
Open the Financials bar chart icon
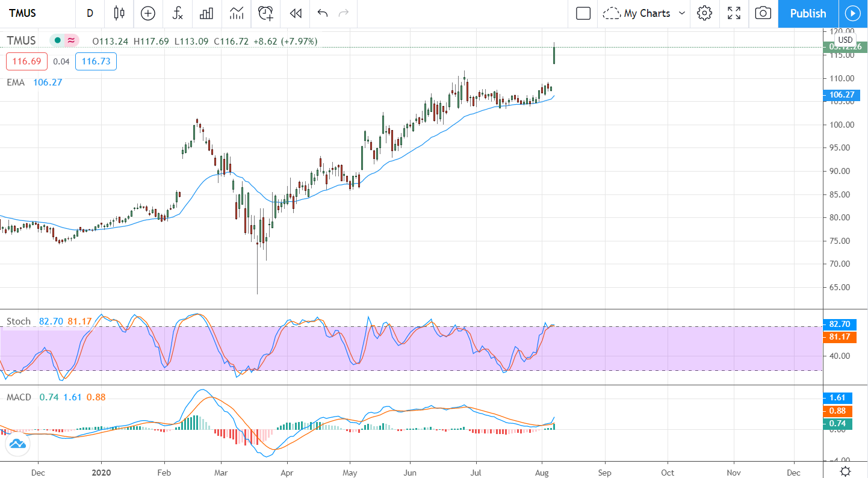coord(207,13)
